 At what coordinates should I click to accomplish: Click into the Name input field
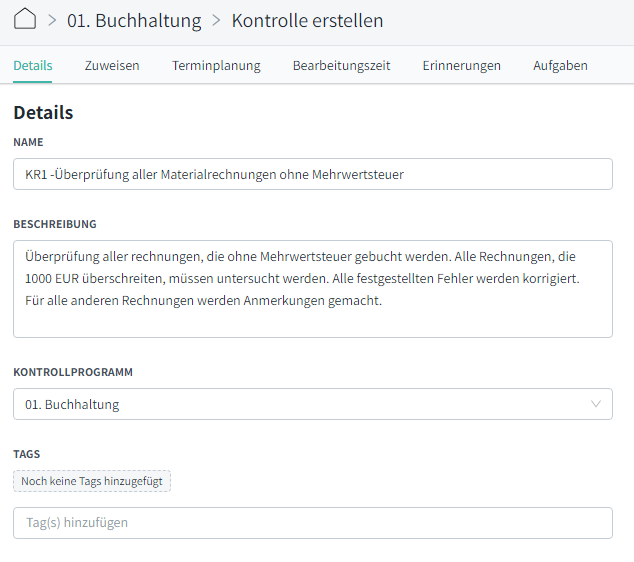[313, 174]
